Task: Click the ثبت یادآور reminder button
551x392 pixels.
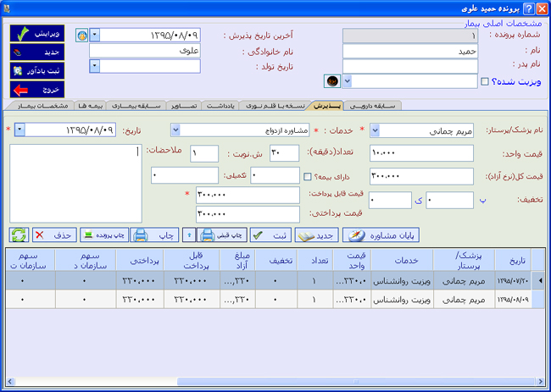Action: click(x=37, y=70)
